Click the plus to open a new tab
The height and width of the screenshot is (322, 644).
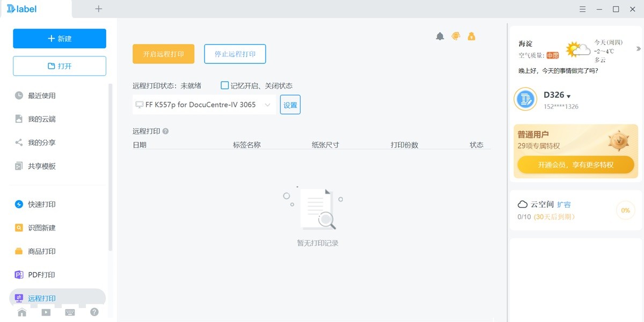[x=98, y=9]
